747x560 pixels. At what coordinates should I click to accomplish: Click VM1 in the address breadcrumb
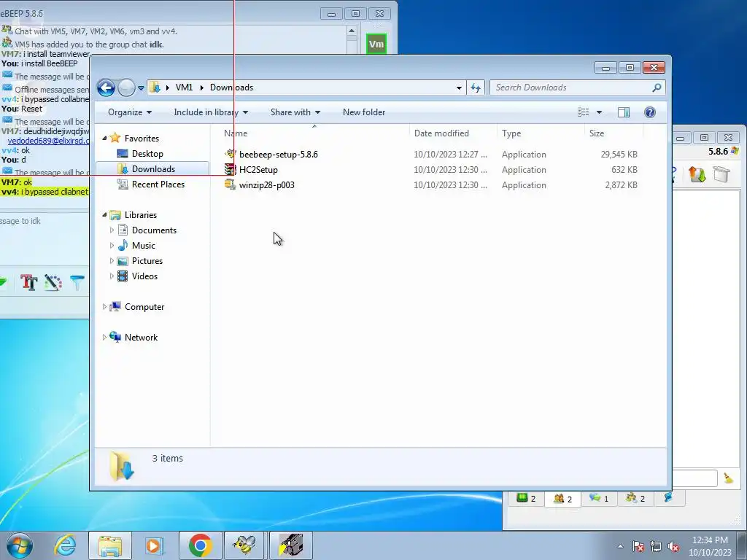pyautogui.click(x=184, y=87)
